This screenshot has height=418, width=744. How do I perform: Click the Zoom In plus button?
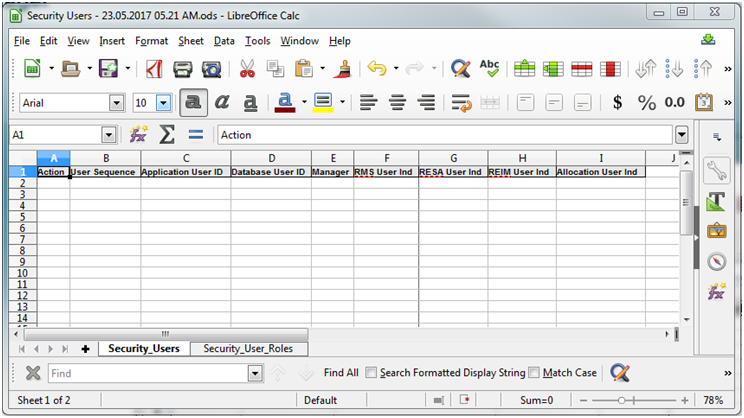click(685, 401)
